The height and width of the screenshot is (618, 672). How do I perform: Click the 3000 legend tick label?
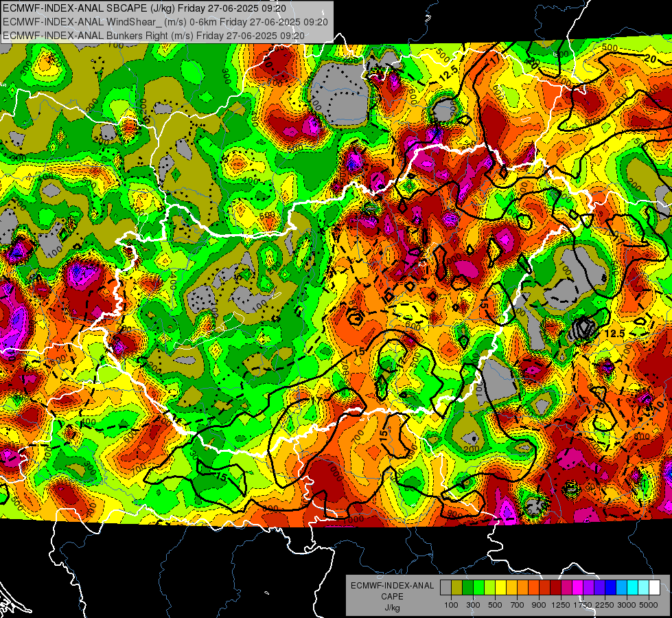(x=627, y=605)
